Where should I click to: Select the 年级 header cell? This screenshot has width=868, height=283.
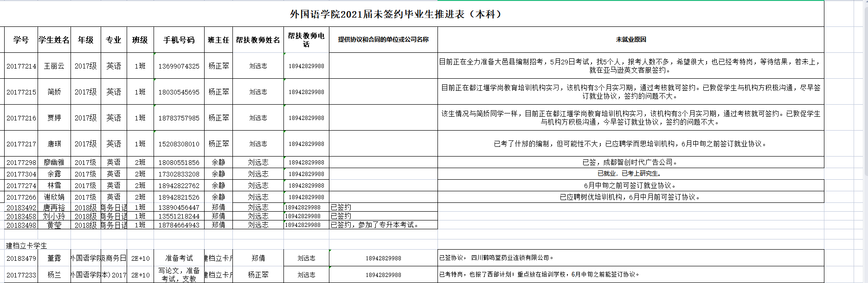coord(86,40)
